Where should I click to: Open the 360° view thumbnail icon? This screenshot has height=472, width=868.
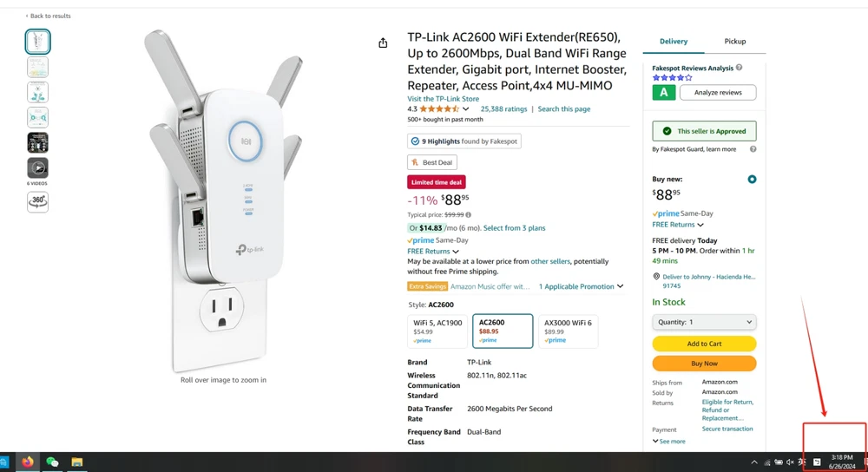pos(37,201)
